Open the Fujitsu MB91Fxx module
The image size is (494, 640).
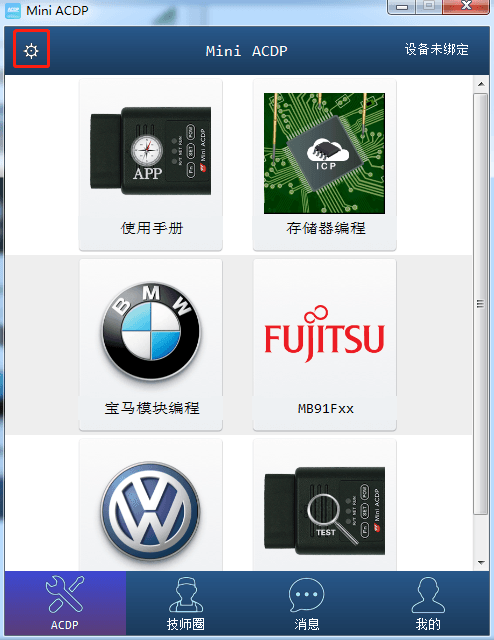(325, 344)
